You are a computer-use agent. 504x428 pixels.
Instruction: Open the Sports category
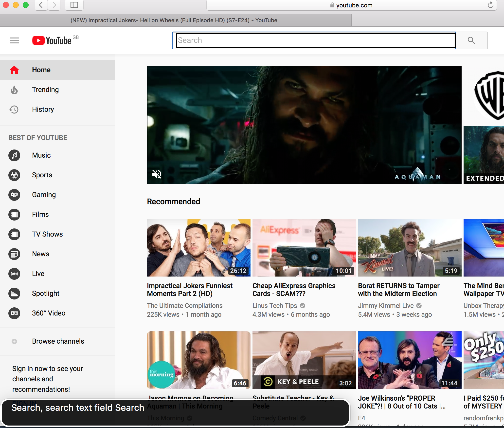(x=57, y=175)
